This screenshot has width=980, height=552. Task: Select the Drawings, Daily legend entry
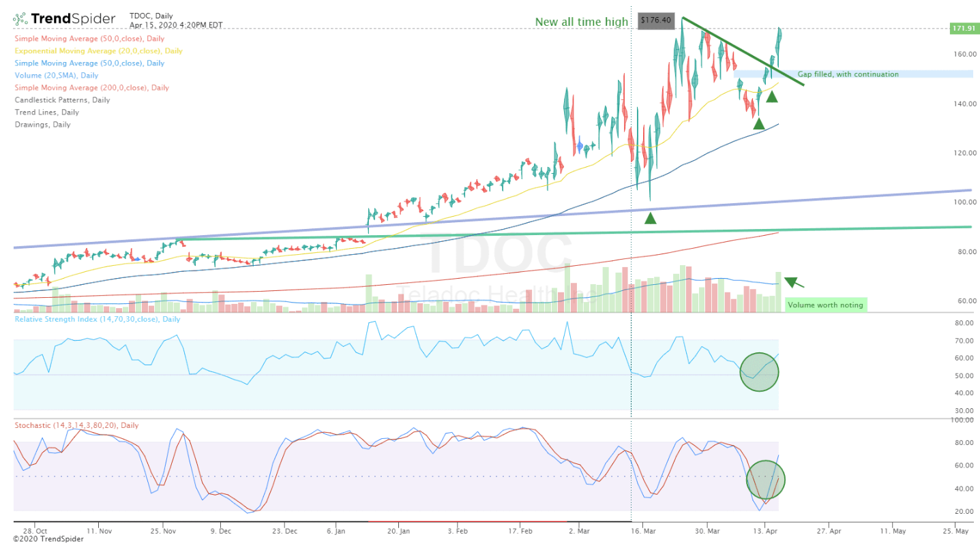click(x=42, y=125)
